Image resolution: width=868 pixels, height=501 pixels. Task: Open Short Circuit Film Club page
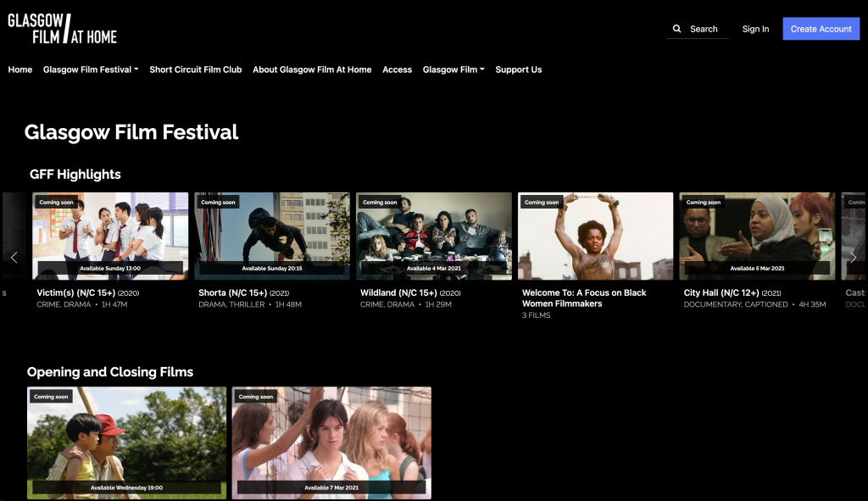click(x=196, y=70)
